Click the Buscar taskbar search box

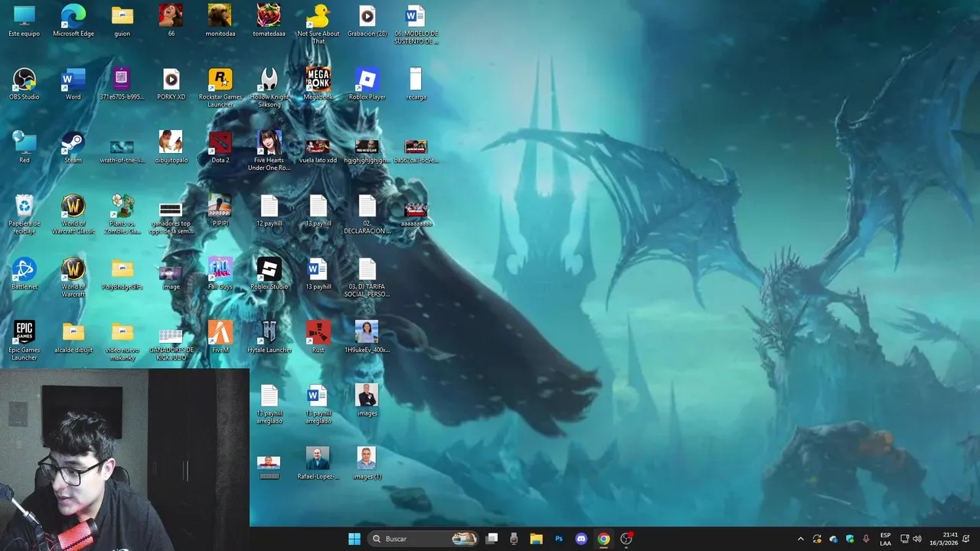coord(423,539)
